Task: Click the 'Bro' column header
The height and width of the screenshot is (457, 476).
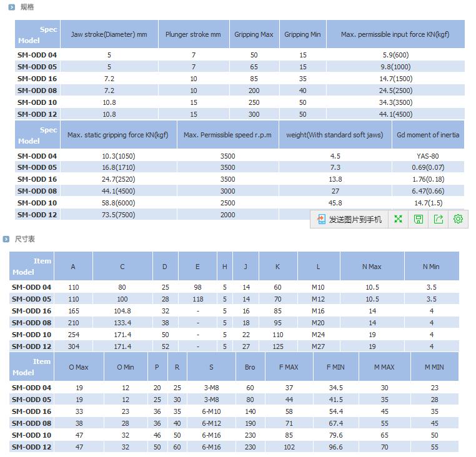Action: click(x=250, y=367)
